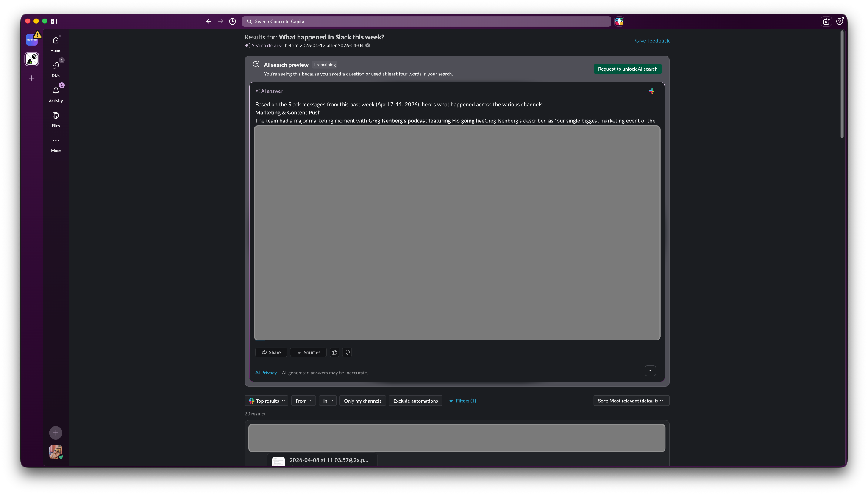Give the AI answer a thumbs up

tap(334, 352)
